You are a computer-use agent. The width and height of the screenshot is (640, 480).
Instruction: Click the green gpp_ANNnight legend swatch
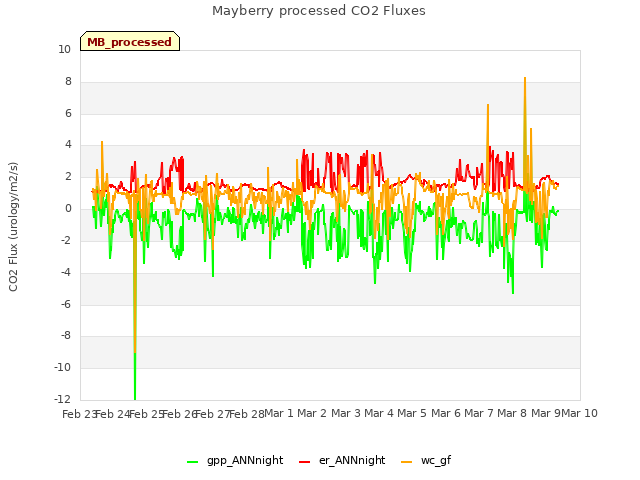click(193, 462)
